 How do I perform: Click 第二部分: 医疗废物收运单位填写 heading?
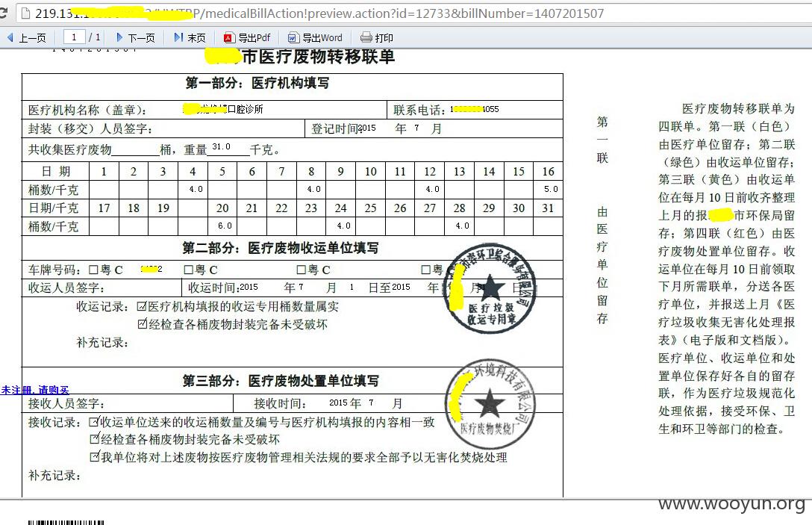coord(280,248)
